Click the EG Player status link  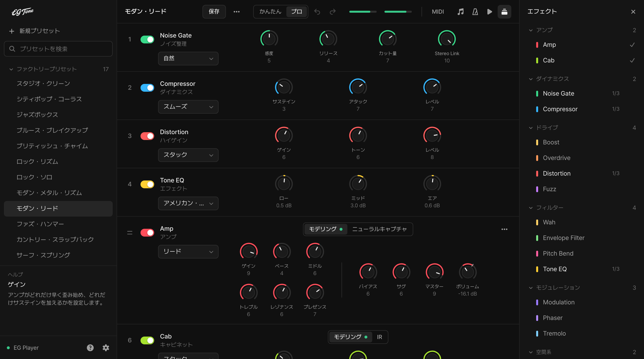(23, 348)
